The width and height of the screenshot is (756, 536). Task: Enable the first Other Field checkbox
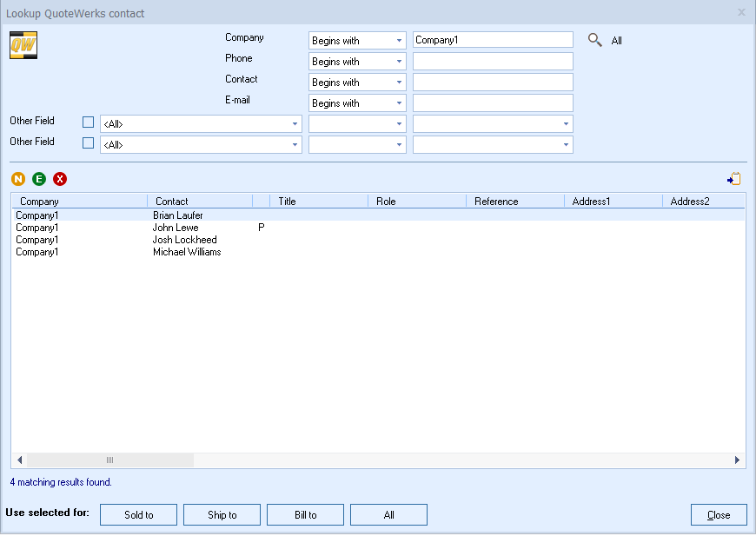click(88, 122)
